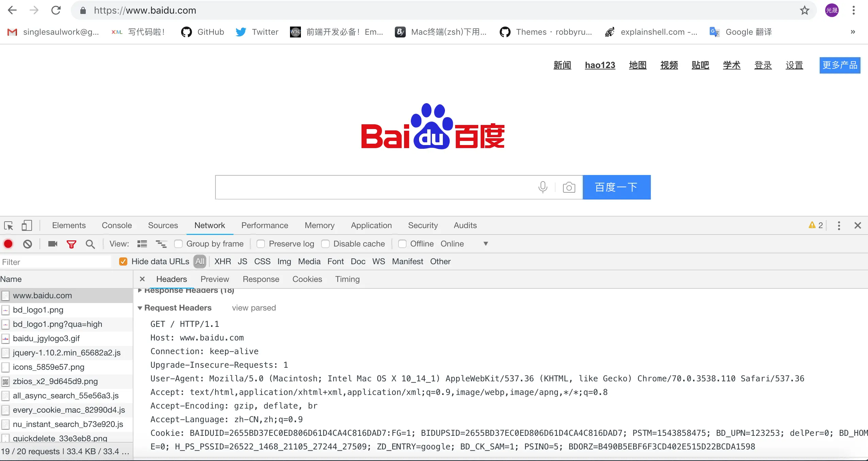Check the Disable cache option
This screenshot has height=461, width=868.
coord(325,244)
